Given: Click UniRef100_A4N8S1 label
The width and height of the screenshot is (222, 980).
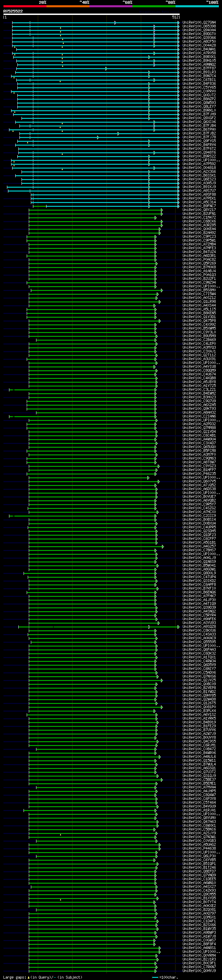Looking at the screenshot, I should click(199, 948).
